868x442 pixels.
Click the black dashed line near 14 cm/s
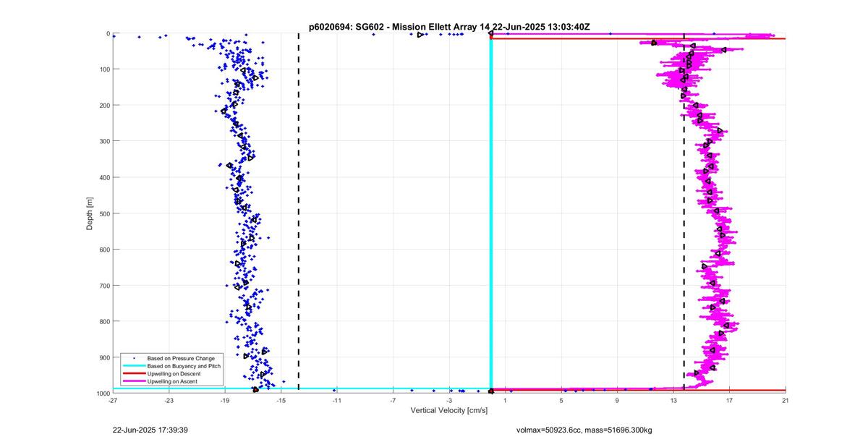click(684, 213)
